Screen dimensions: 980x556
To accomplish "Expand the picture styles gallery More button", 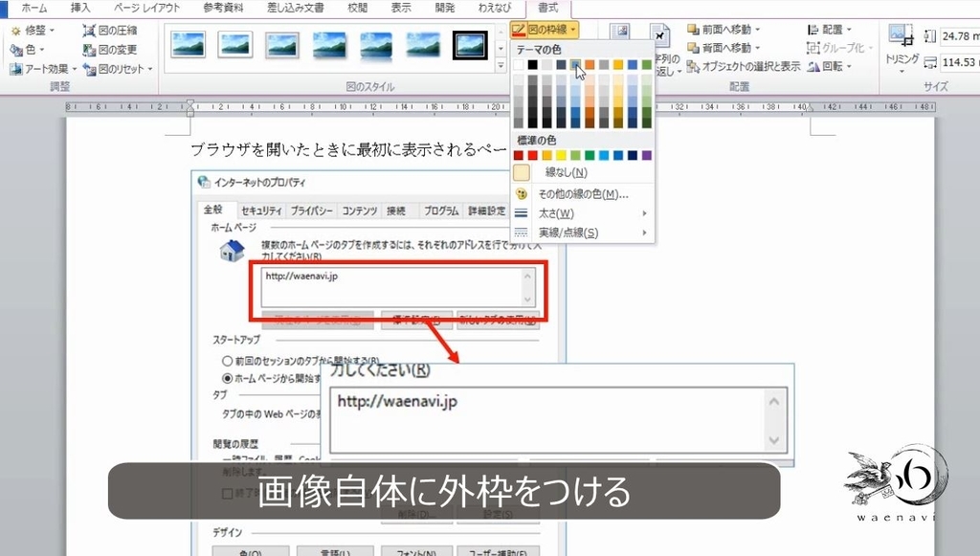I will click(x=501, y=65).
